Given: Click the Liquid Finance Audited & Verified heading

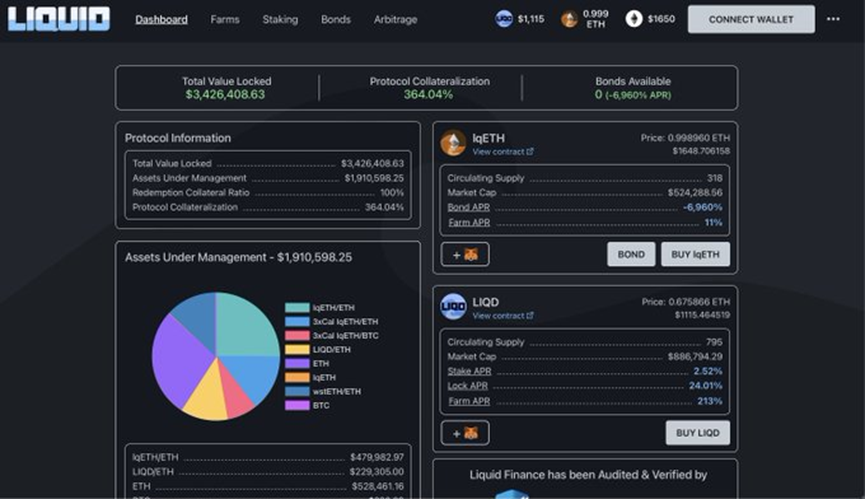Looking at the screenshot, I should (588, 475).
